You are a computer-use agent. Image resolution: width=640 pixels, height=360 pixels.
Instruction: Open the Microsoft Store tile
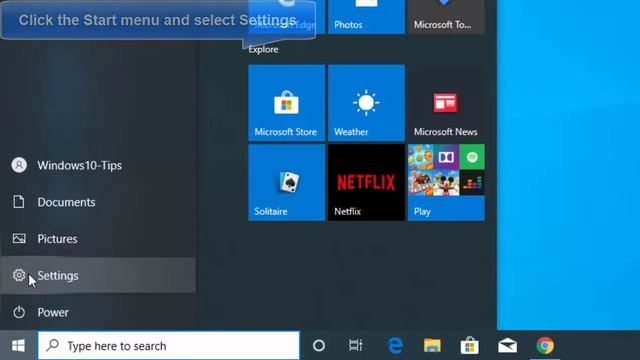click(x=287, y=102)
